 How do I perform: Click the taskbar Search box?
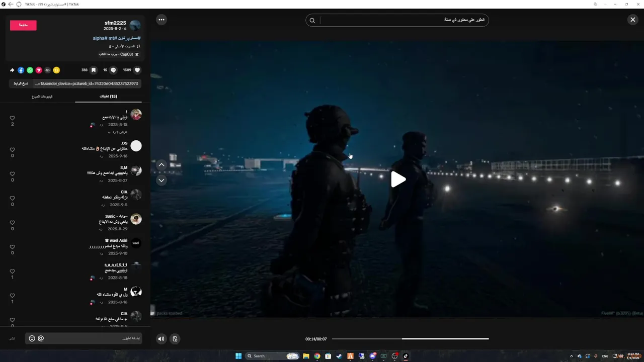click(272, 356)
